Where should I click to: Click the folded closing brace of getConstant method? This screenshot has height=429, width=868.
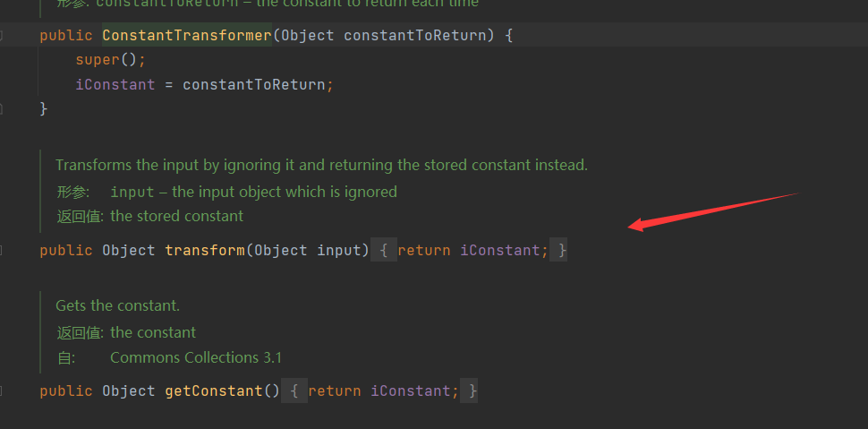[472, 391]
